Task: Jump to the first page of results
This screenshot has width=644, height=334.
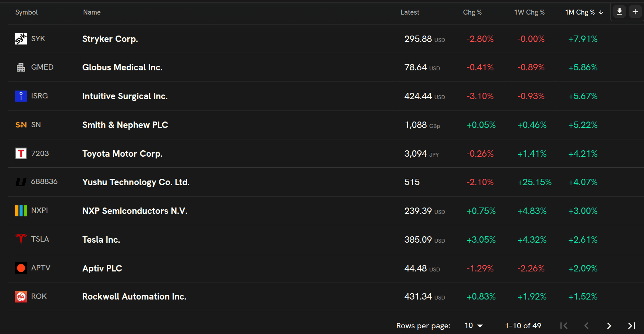Action: 564,325
